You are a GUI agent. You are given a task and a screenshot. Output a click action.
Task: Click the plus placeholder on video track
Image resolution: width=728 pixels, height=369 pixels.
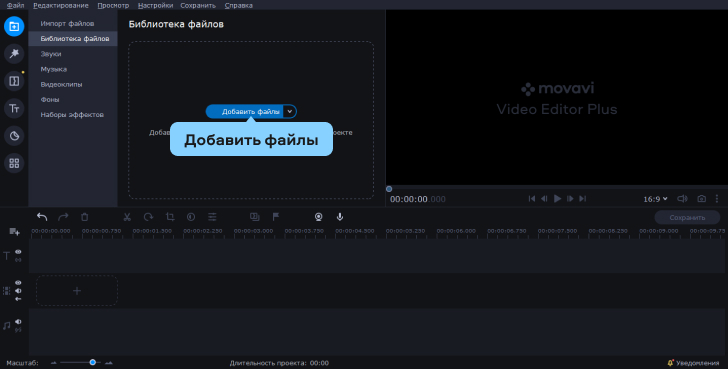(77, 291)
